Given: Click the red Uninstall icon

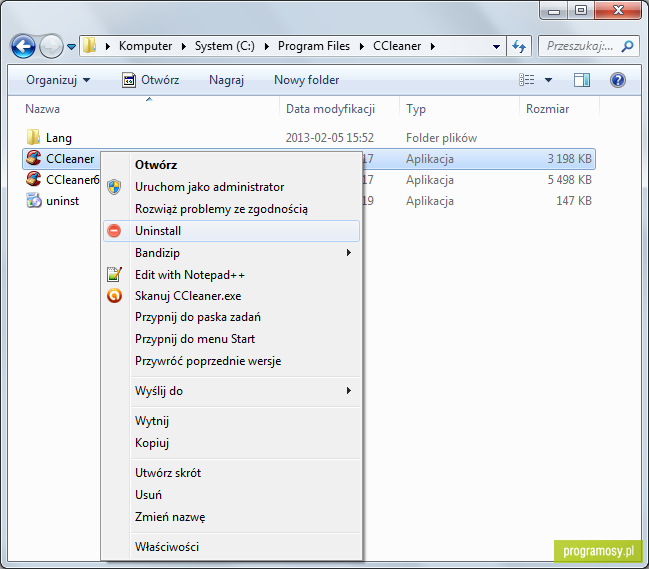Looking at the screenshot, I should (x=114, y=230).
